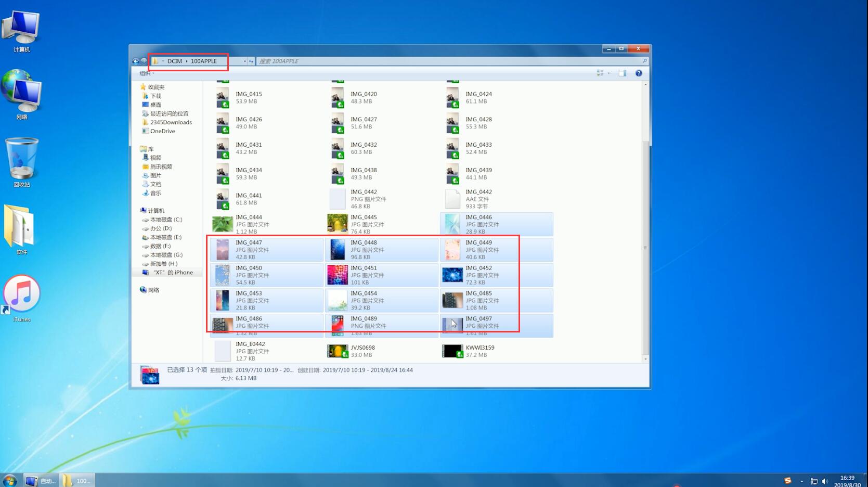
Task: Open 数据 (F:) drive
Action: (157, 246)
